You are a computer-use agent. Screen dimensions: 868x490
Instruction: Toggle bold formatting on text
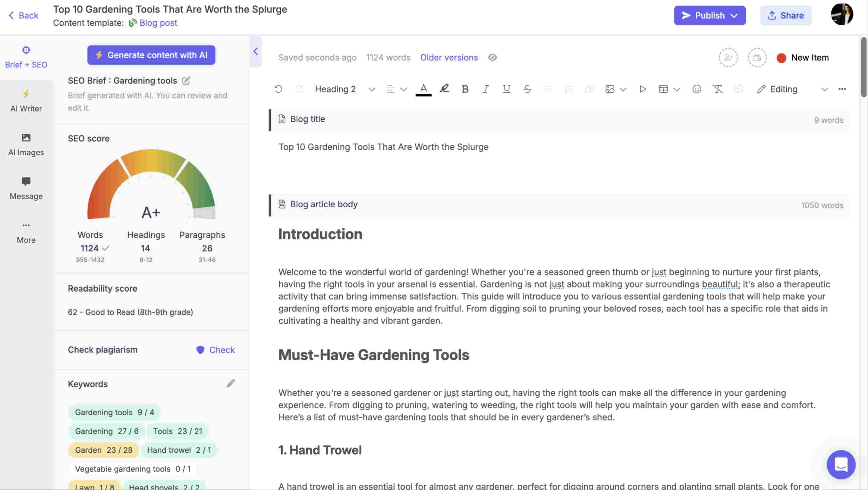[x=464, y=88]
